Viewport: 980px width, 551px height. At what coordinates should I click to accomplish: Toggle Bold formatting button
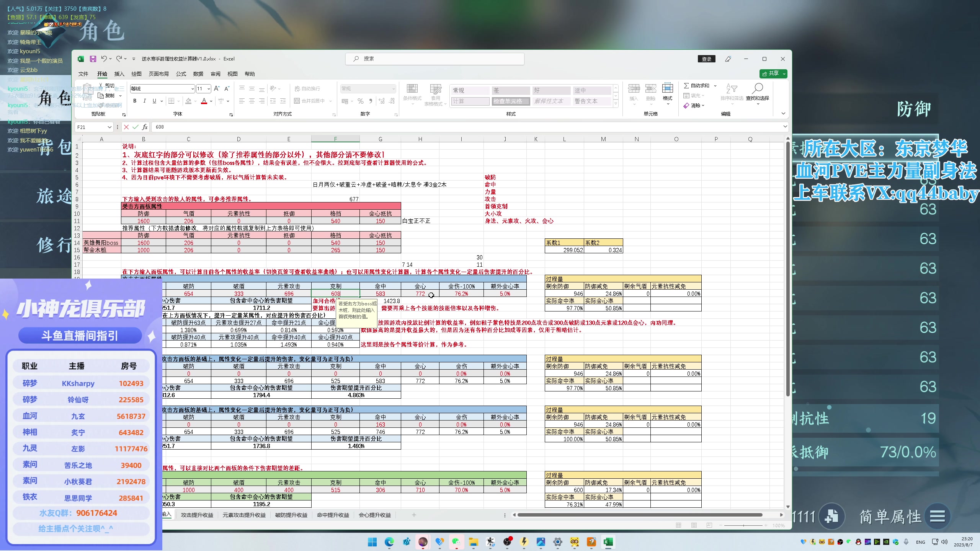[135, 101]
